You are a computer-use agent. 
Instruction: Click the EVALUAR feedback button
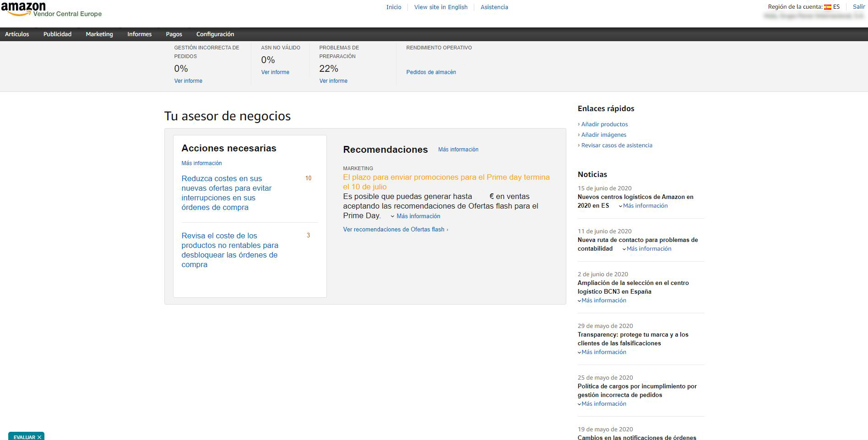click(x=24, y=437)
